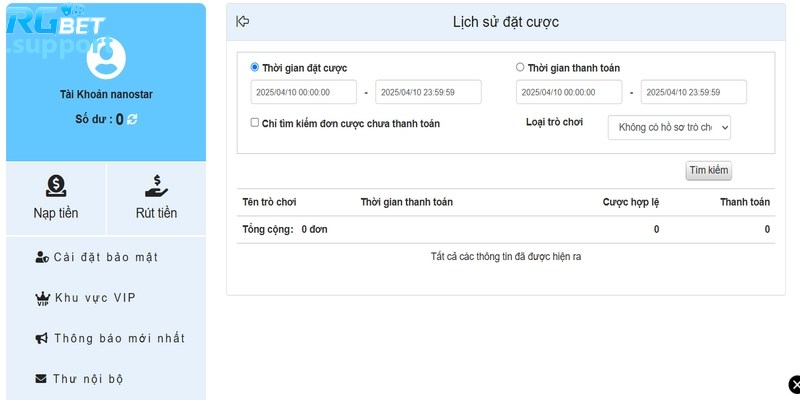Enable Chỉ tìm kiếm đơn cược chưa thanh toán
Image resolution: width=800 pixels, height=400 pixels.
255,122
